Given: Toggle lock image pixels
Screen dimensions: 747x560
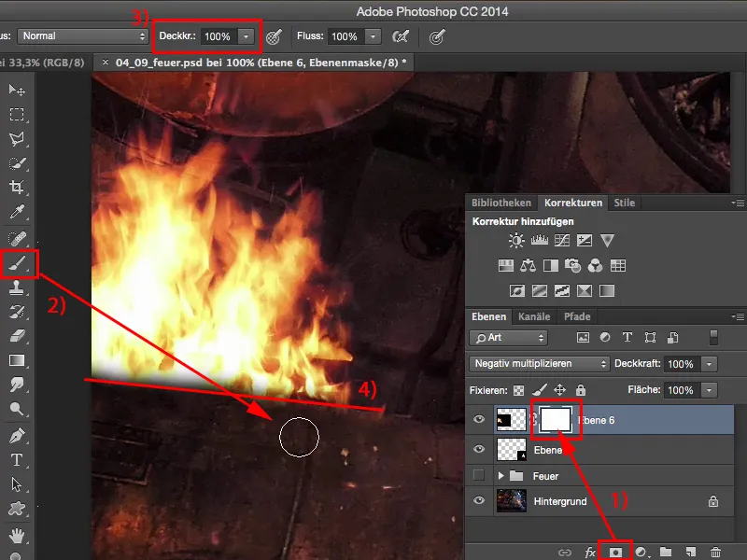Looking at the screenshot, I should (x=540, y=390).
